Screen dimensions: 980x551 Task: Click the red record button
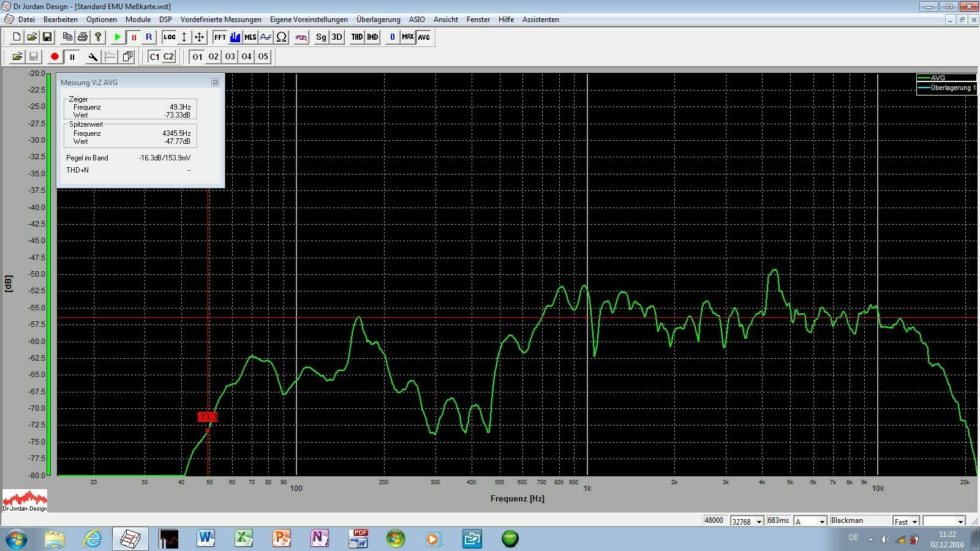tap(55, 57)
